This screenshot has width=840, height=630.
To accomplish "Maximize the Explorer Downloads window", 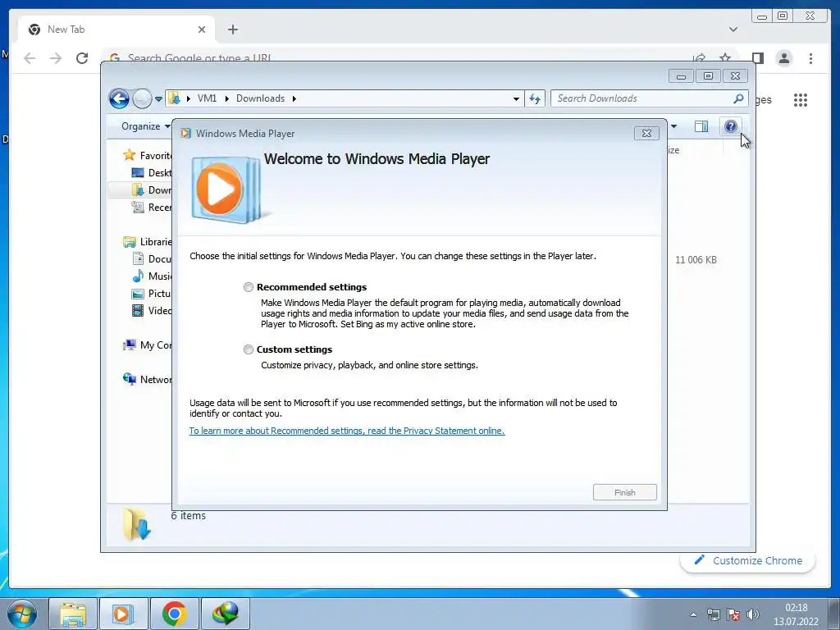I will [708, 76].
